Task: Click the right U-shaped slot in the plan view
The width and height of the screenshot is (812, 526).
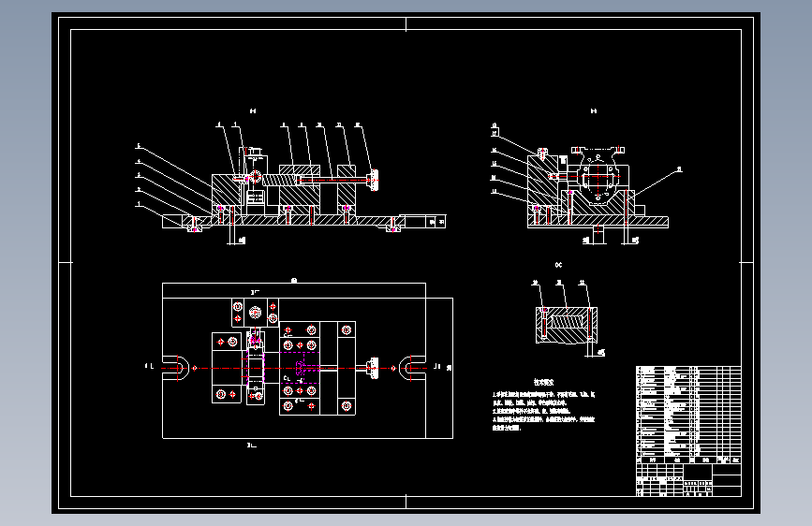Action: [x=413, y=368]
